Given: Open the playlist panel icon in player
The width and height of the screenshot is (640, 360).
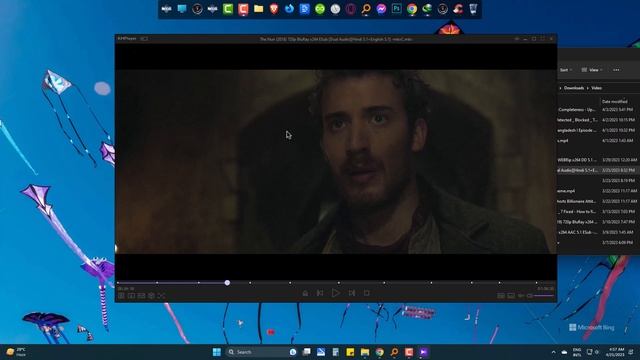Looking at the screenshot, I should pyautogui.click(x=501, y=296).
